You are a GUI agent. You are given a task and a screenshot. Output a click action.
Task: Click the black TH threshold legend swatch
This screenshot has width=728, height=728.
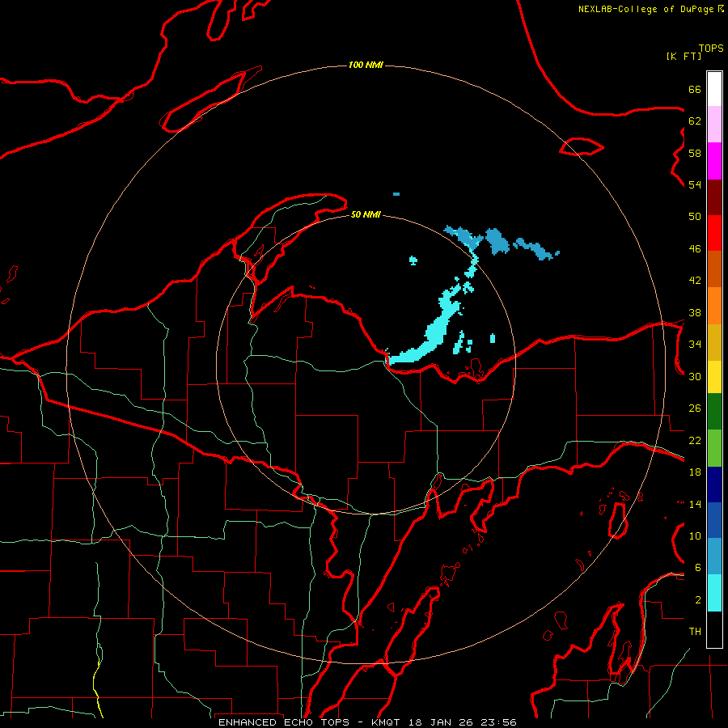point(714,629)
